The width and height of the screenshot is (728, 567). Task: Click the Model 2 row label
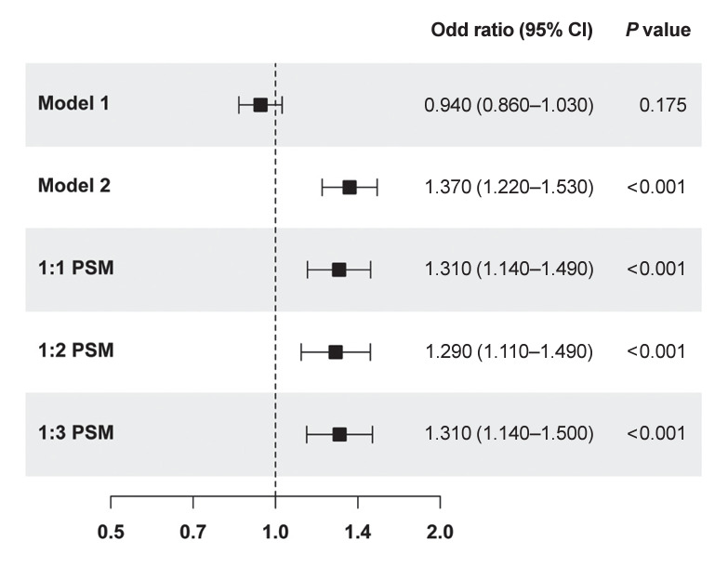tap(73, 186)
